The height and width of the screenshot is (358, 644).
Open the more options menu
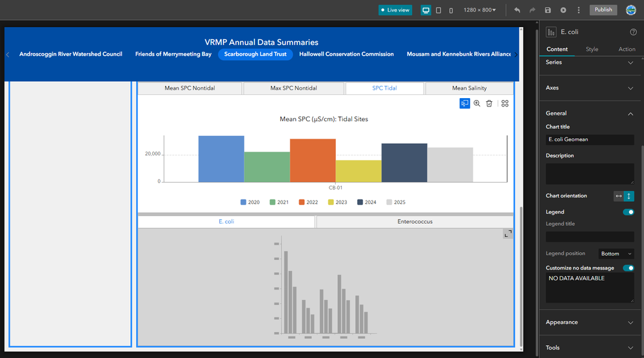click(x=579, y=10)
